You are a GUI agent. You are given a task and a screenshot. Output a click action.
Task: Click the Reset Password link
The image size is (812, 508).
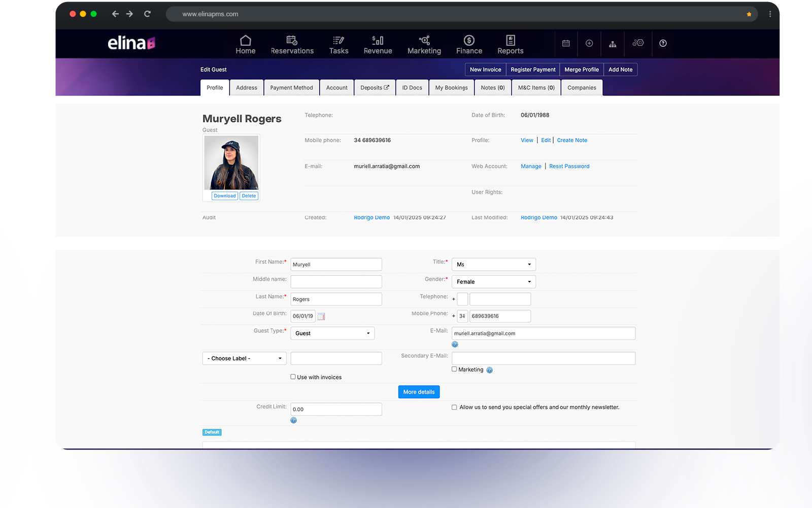[x=569, y=166]
